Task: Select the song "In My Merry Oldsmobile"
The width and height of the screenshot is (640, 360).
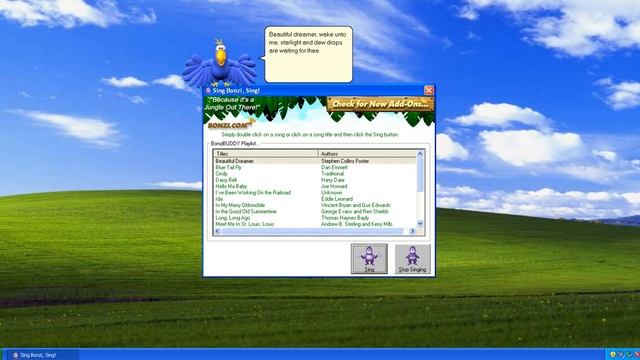Action: click(x=240, y=205)
